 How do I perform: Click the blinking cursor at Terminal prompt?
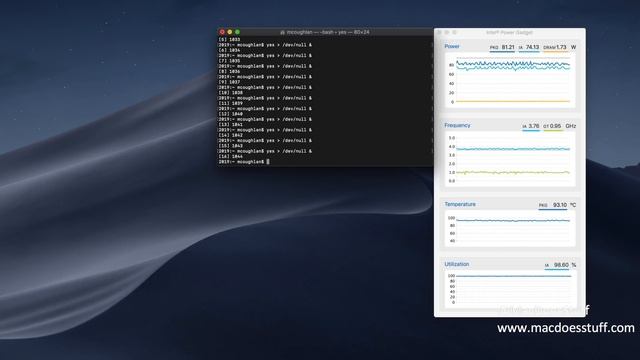[x=268, y=162]
